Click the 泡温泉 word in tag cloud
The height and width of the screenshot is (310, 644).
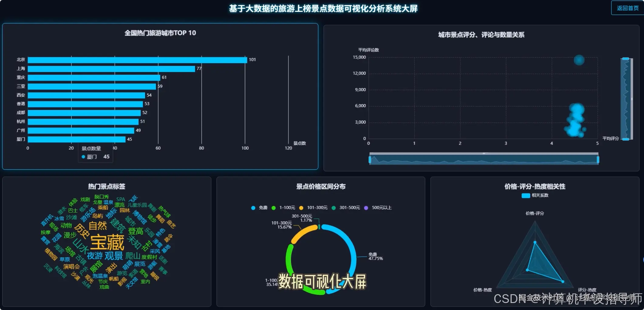click(x=100, y=276)
